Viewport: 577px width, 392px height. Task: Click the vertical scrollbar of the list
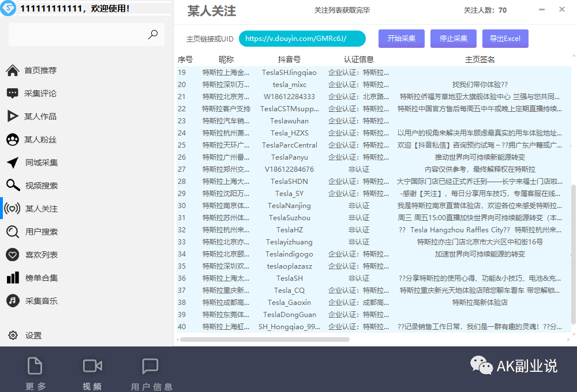pyautogui.click(x=574, y=254)
